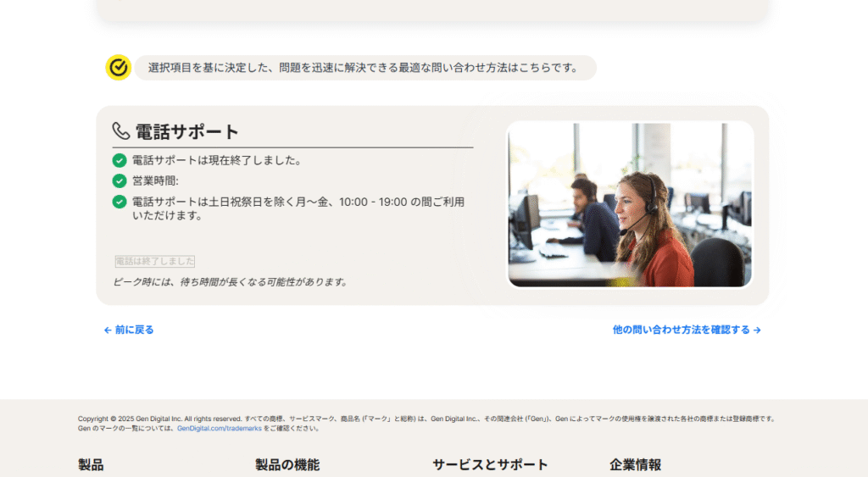This screenshot has width=868, height=477.
Task: Open the GenDigital.com/trademarks link
Action: coord(219,429)
